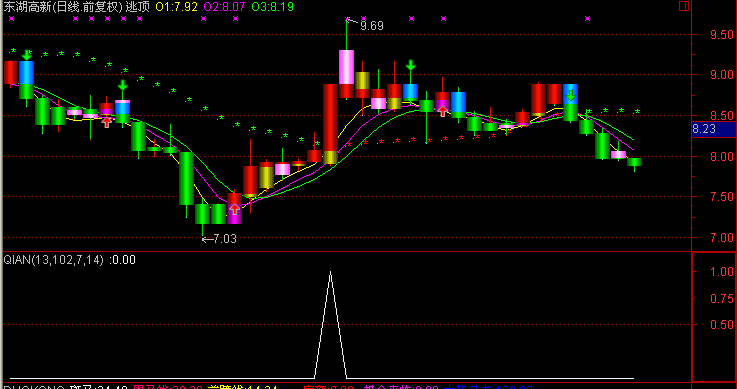Click the green down arrow above blue candle near 9.00
The height and width of the screenshot is (389, 737).
pos(411,65)
